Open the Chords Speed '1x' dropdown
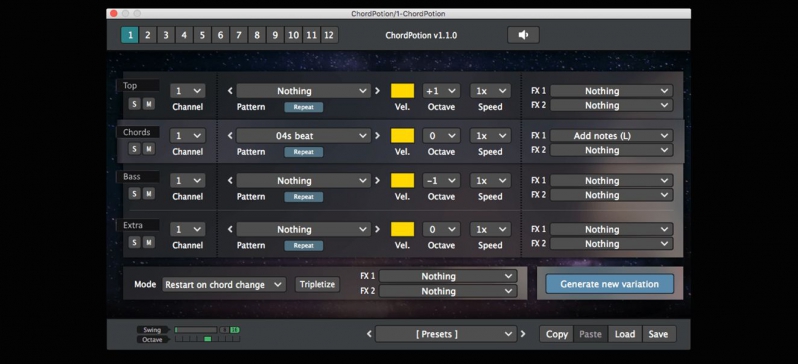 [x=490, y=135]
